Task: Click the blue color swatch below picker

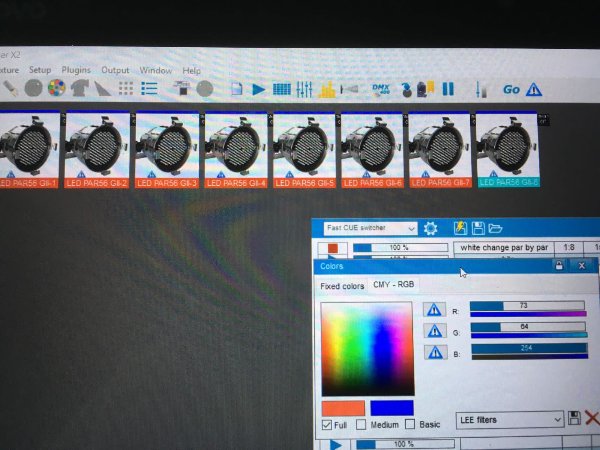Action: 392,408
